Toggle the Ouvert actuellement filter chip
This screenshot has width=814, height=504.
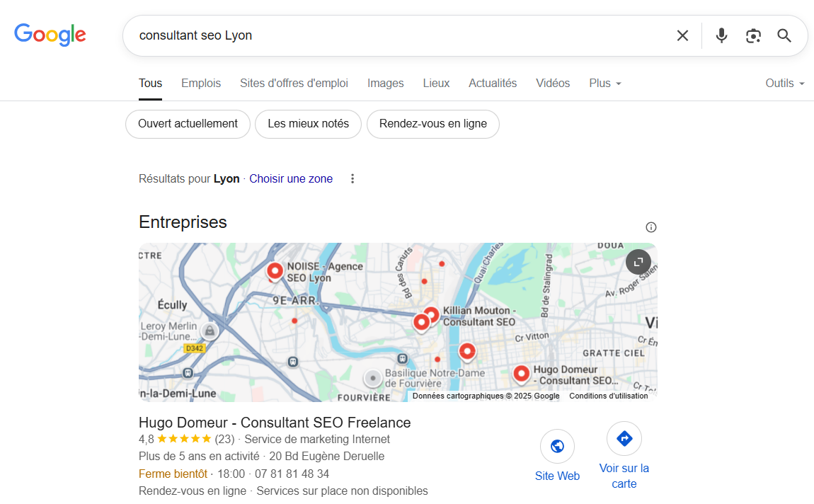pos(188,124)
